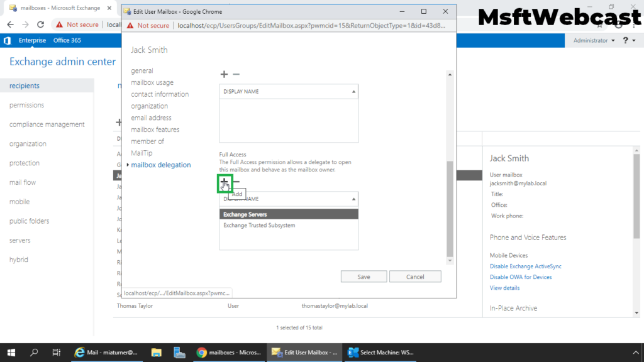Sort the upper DISPLAY NAME column
Viewport: 644px width, 362px height.
[x=289, y=92]
